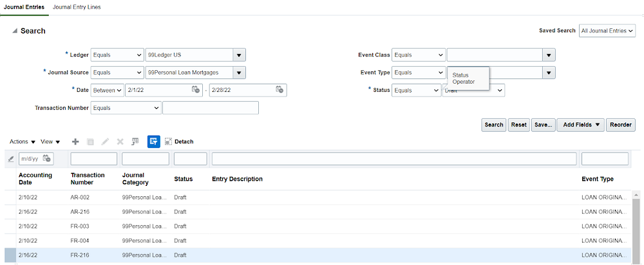Select the Journal Entries tab
This screenshot has width=644, height=265.
24,7
